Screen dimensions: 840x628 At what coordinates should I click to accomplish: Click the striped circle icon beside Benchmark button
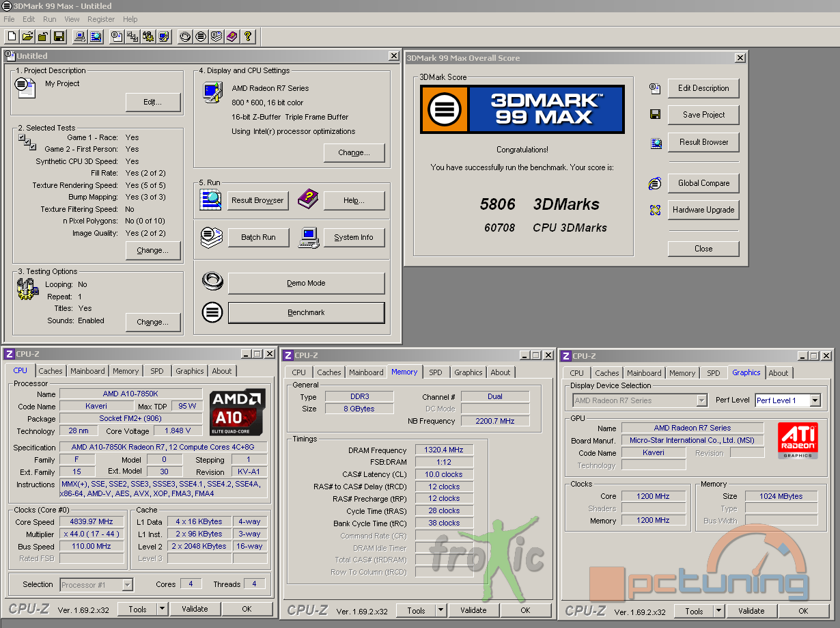[x=212, y=312]
